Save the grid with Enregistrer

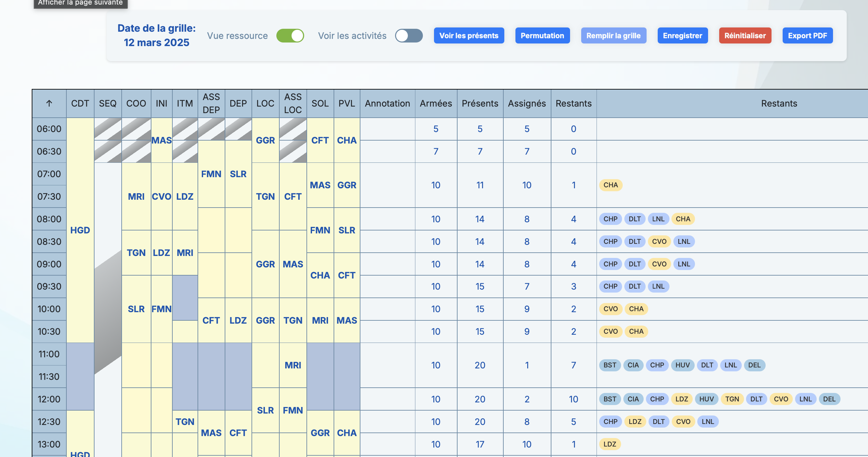pos(683,35)
